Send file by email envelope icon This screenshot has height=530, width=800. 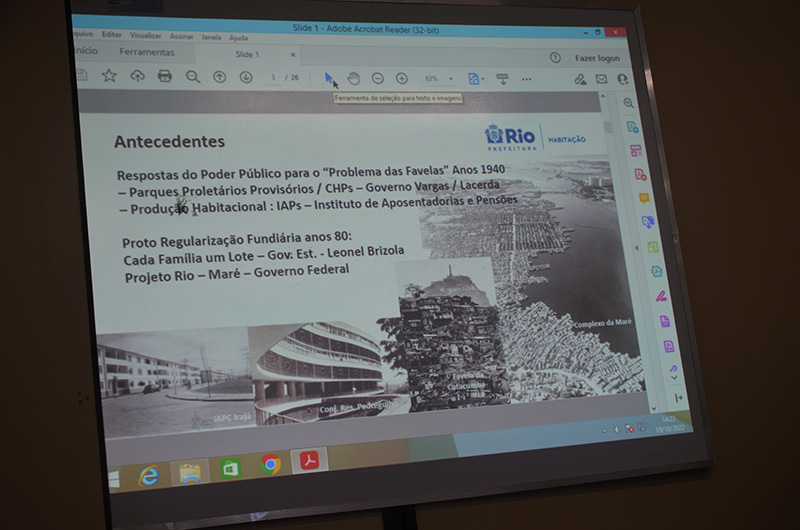[602, 79]
